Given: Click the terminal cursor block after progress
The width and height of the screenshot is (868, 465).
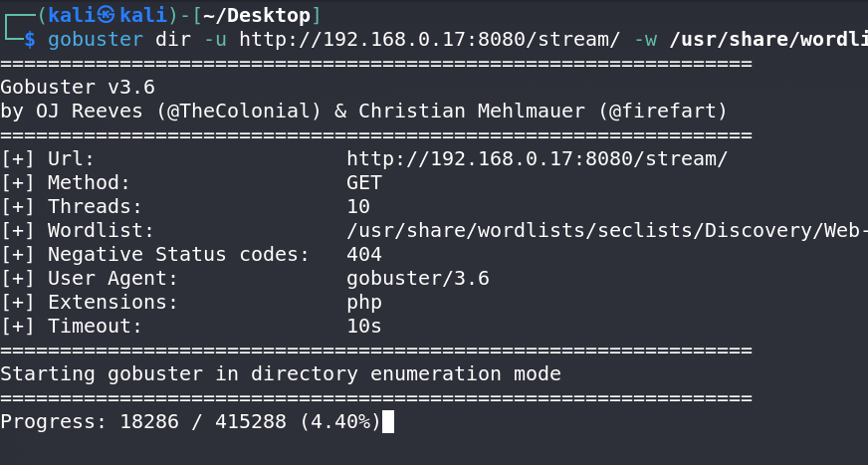Looking at the screenshot, I should (388, 422).
